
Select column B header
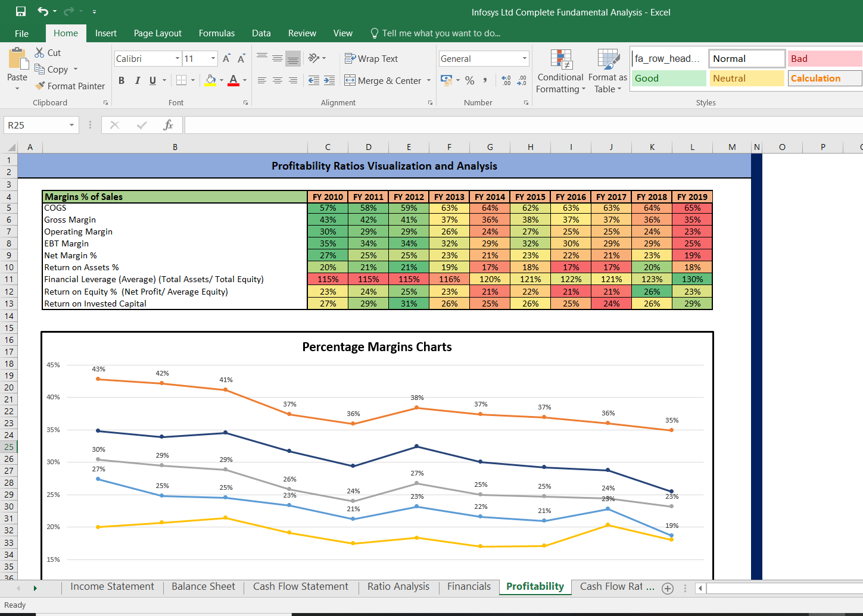click(x=175, y=147)
